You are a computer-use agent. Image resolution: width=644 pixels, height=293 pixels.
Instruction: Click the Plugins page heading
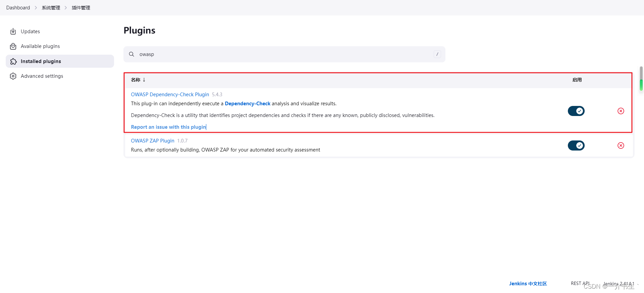(x=140, y=31)
